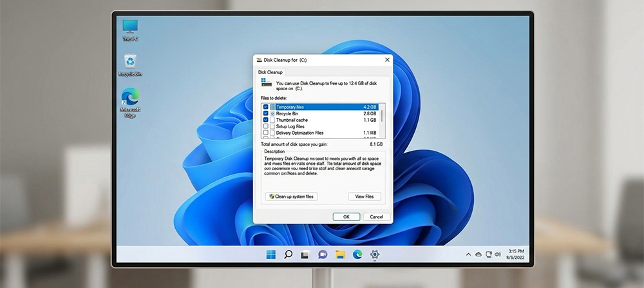Uncheck the Recycle Bin checkbox
This screenshot has height=288, width=644.
[x=266, y=113]
